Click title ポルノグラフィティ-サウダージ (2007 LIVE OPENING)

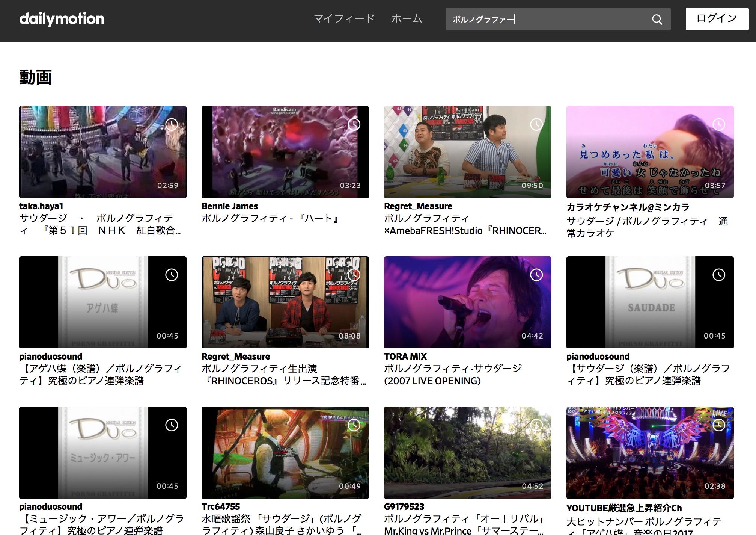point(453,375)
